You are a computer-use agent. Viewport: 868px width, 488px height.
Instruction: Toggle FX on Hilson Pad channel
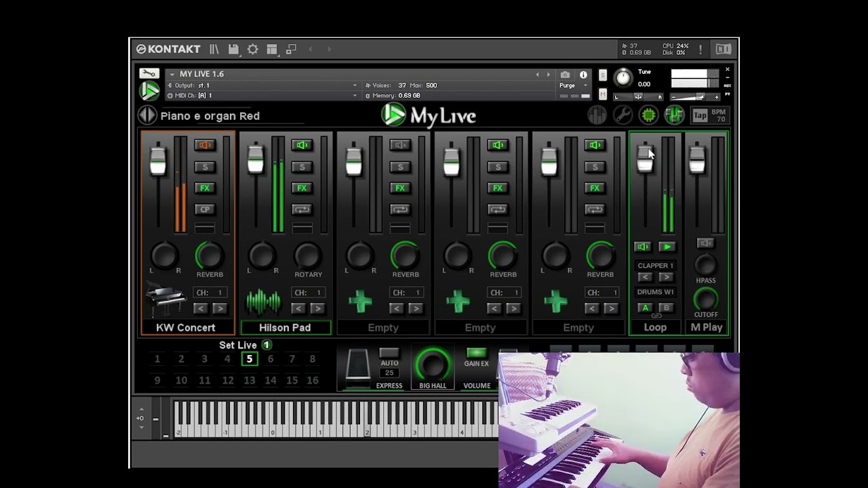point(302,188)
